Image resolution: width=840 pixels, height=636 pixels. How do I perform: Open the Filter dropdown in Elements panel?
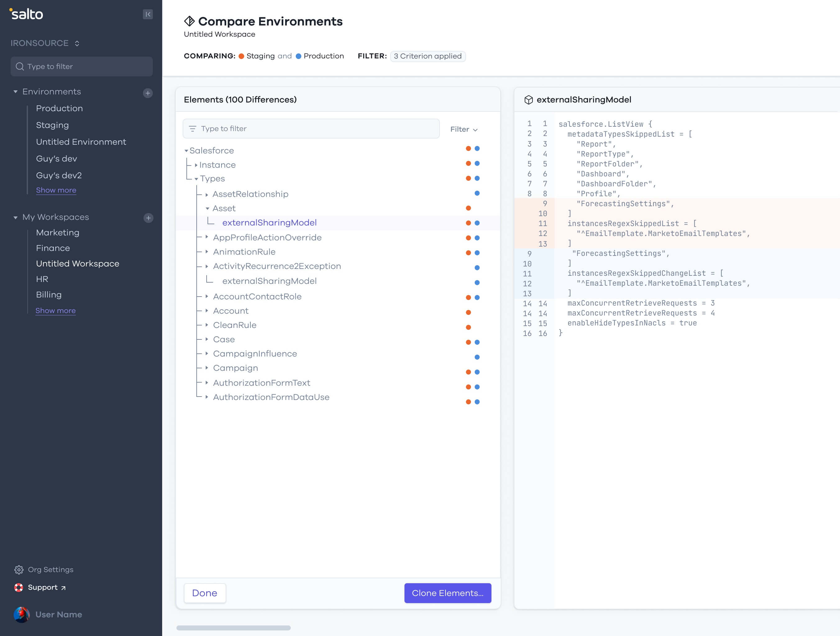click(464, 129)
